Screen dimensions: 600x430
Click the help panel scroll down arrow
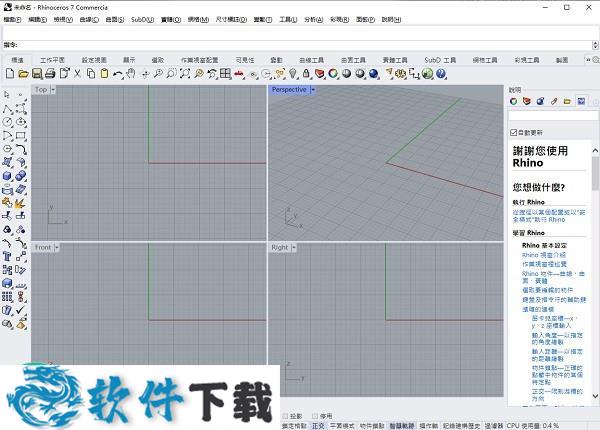(595, 396)
